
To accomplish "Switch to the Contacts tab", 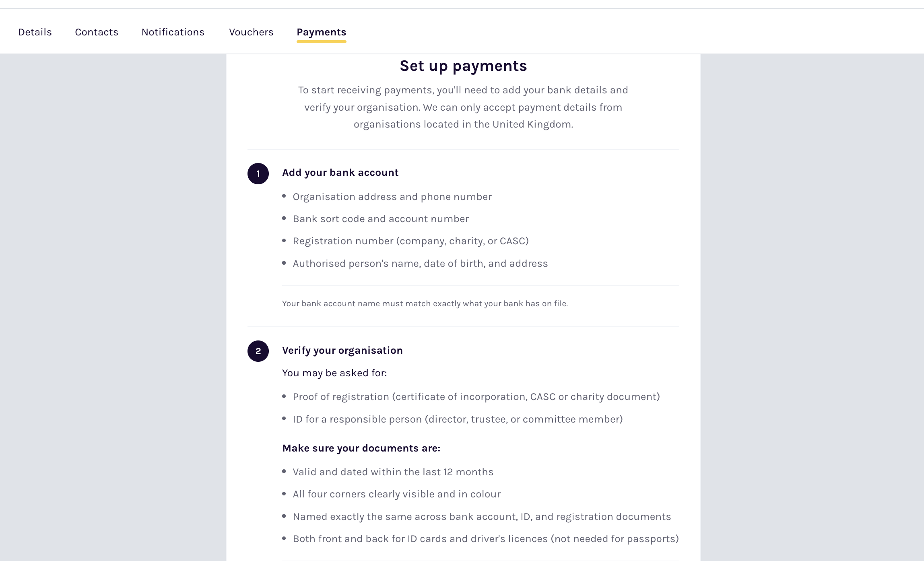I will [x=97, y=32].
